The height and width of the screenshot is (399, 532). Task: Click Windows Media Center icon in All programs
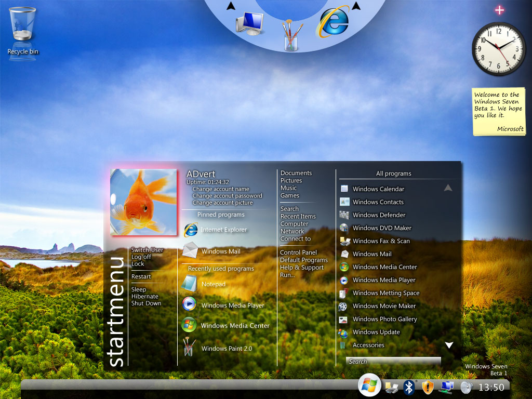click(344, 267)
